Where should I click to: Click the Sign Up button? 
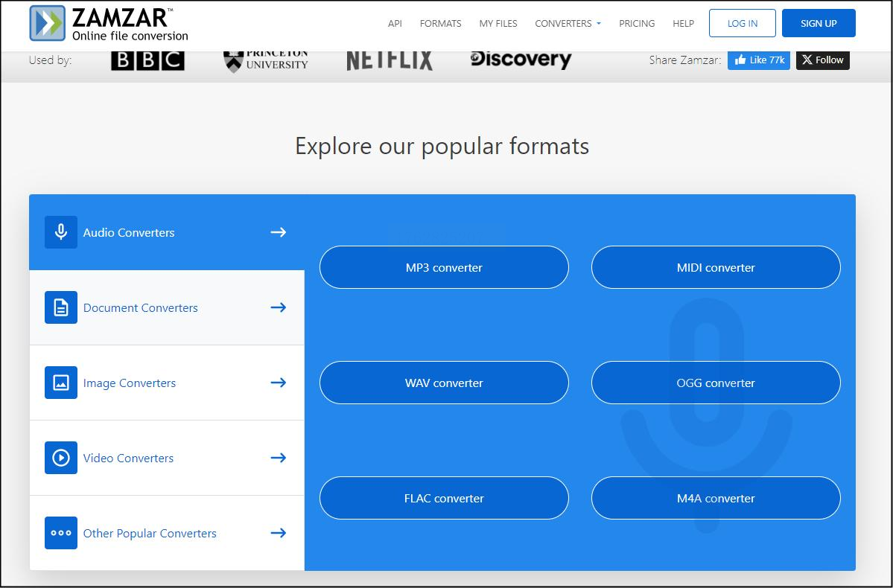(x=819, y=23)
